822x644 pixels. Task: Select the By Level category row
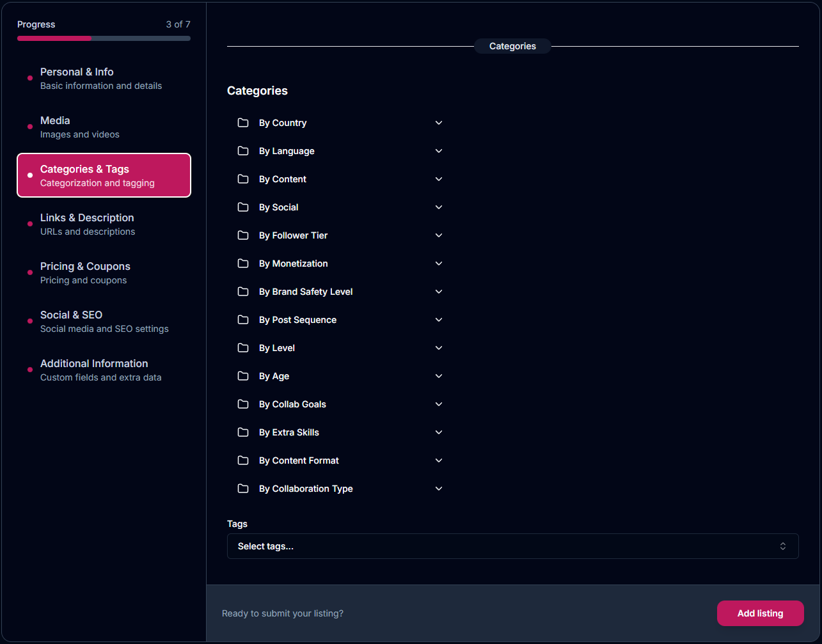[x=276, y=347]
